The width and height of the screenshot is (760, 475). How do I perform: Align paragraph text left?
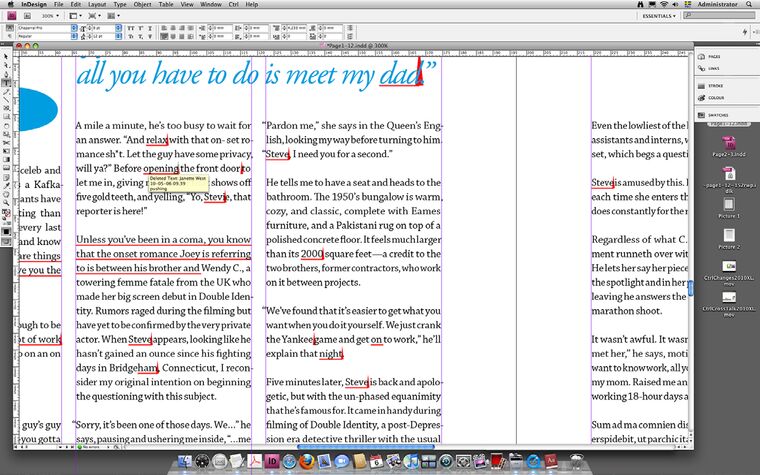(x=164, y=29)
